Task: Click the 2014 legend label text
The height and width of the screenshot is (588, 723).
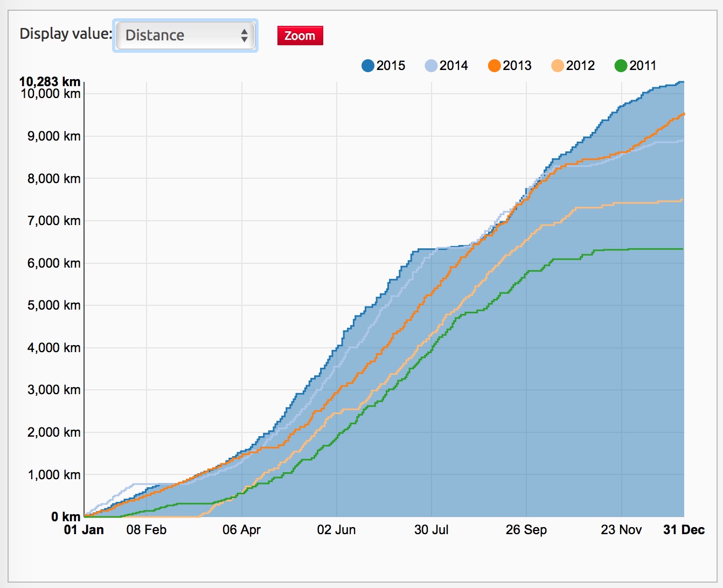Action: [x=454, y=66]
